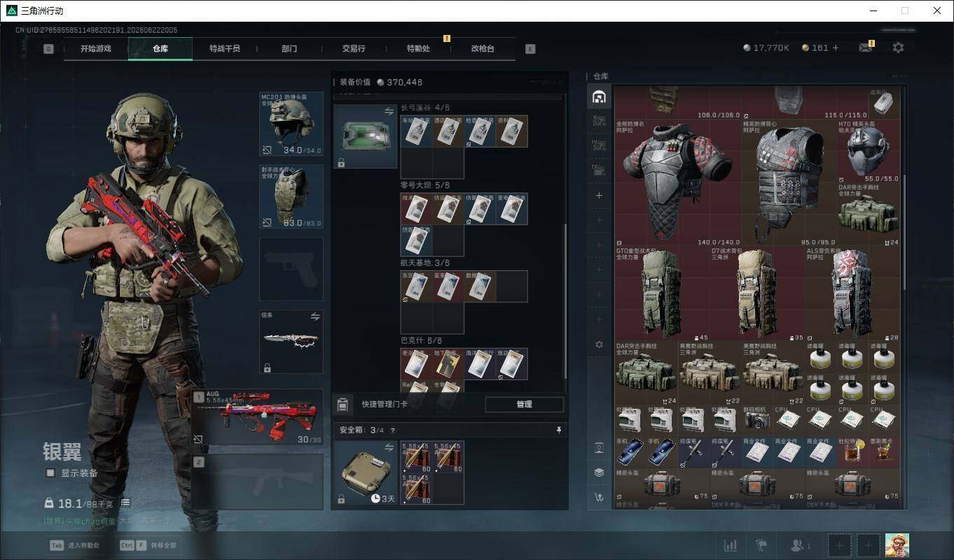The image size is (954, 560).
Task: Click the 安全箱 3/4 label
Action: point(361,430)
